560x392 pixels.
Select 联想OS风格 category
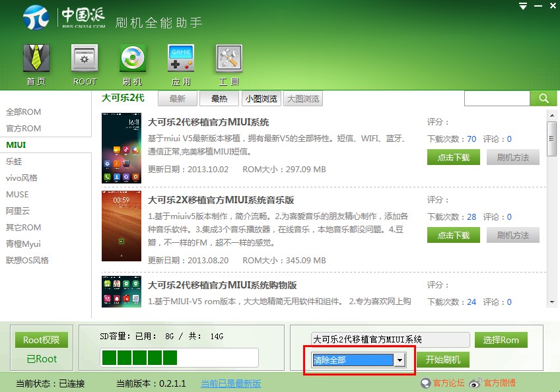[x=27, y=260]
